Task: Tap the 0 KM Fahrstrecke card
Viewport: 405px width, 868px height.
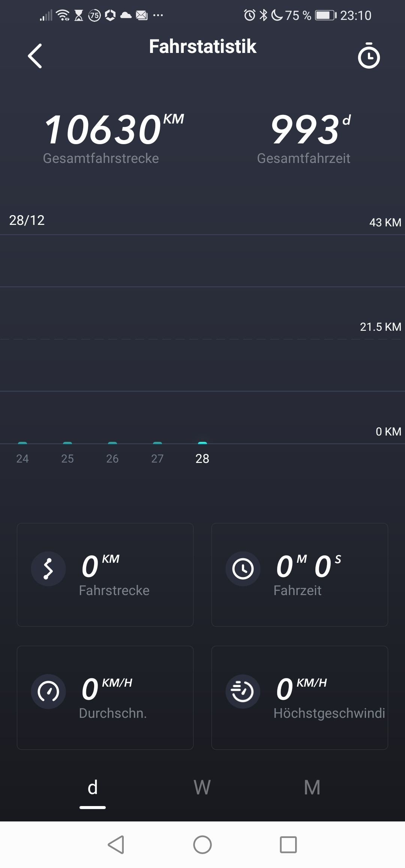Action: point(105,574)
